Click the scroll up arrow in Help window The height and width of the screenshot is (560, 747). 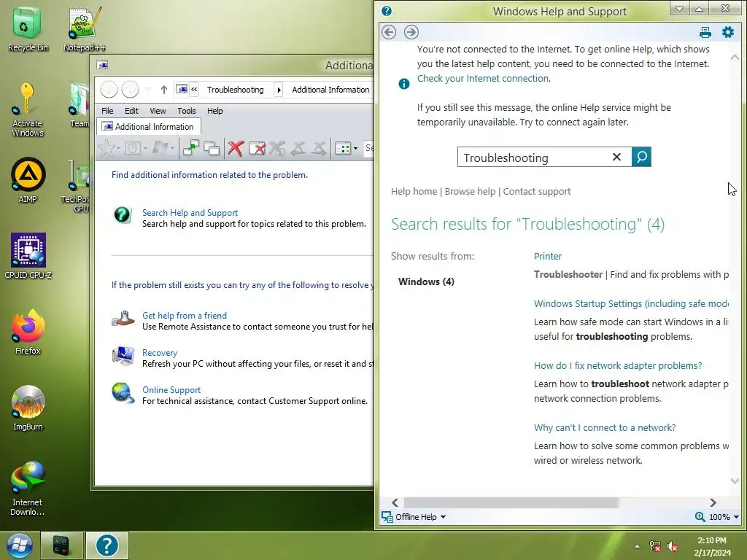[x=735, y=57]
